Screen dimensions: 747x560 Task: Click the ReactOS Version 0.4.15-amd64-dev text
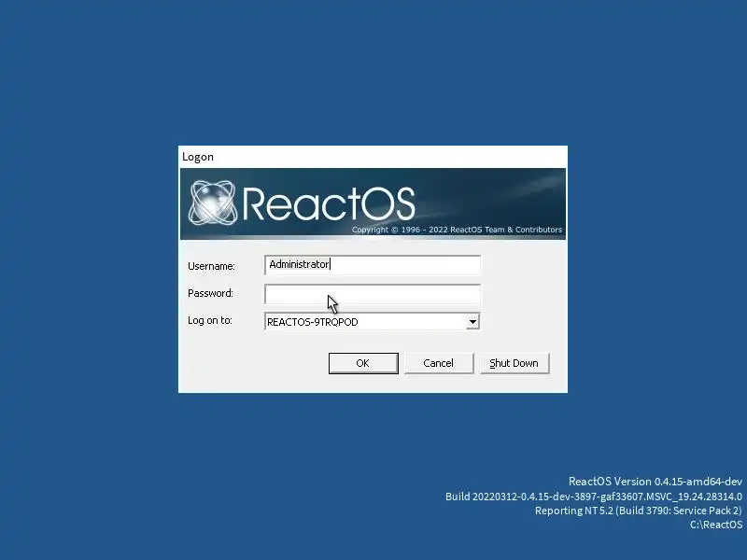(655, 482)
